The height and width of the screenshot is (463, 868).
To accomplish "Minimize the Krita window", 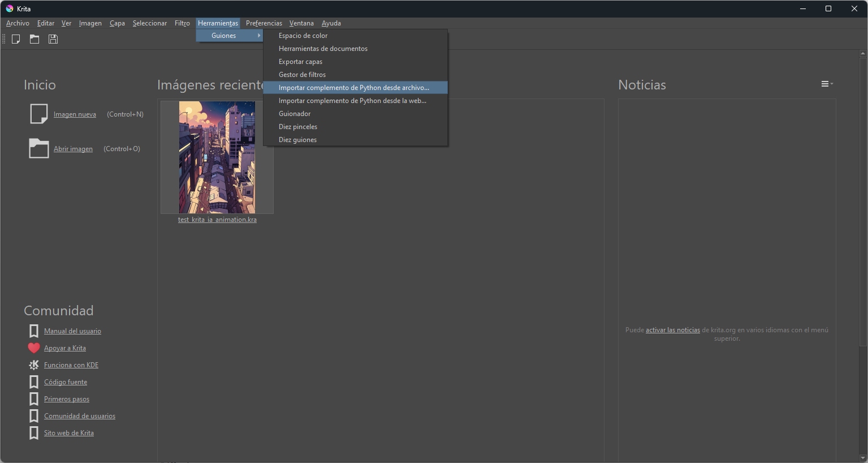I will (x=803, y=8).
